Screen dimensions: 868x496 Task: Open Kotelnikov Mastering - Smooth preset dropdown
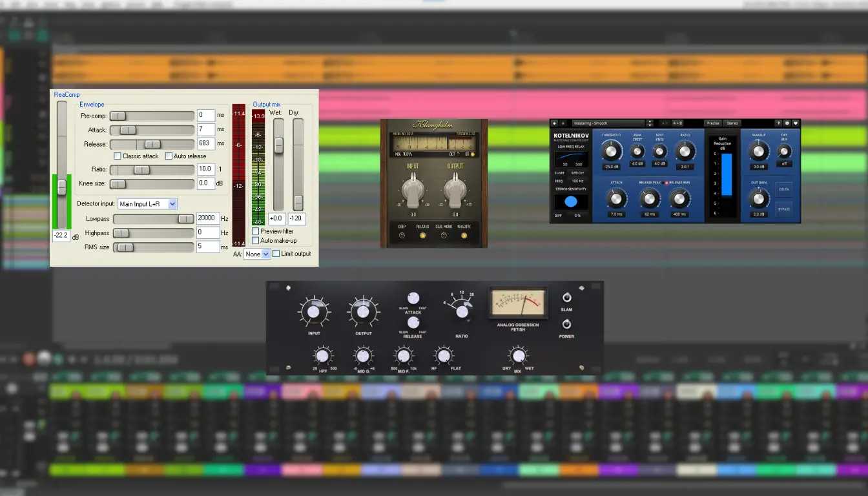tap(608, 123)
